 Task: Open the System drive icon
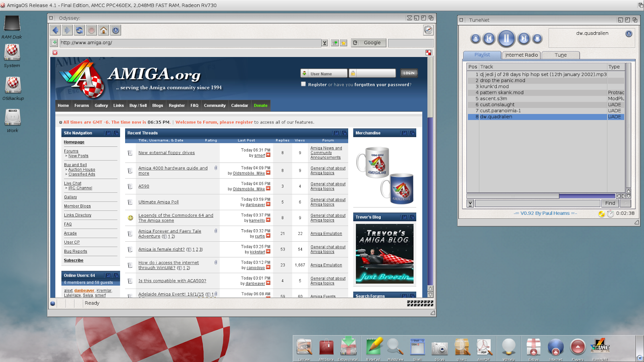pyautogui.click(x=12, y=56)
